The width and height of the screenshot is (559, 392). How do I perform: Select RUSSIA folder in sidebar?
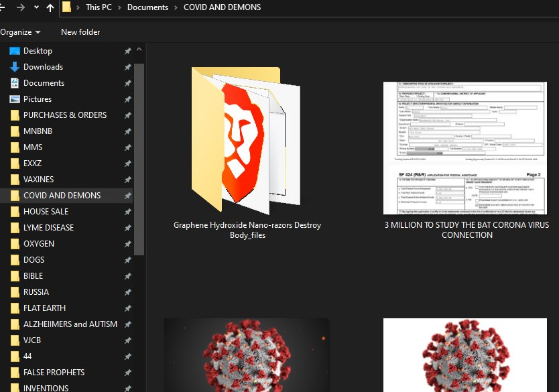coord(66,292)
